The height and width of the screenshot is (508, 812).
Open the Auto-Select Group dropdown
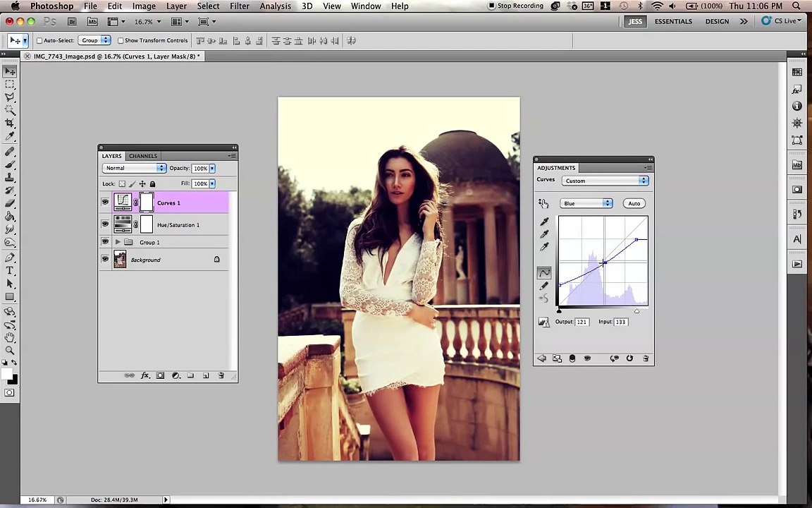tap(94, 40)
